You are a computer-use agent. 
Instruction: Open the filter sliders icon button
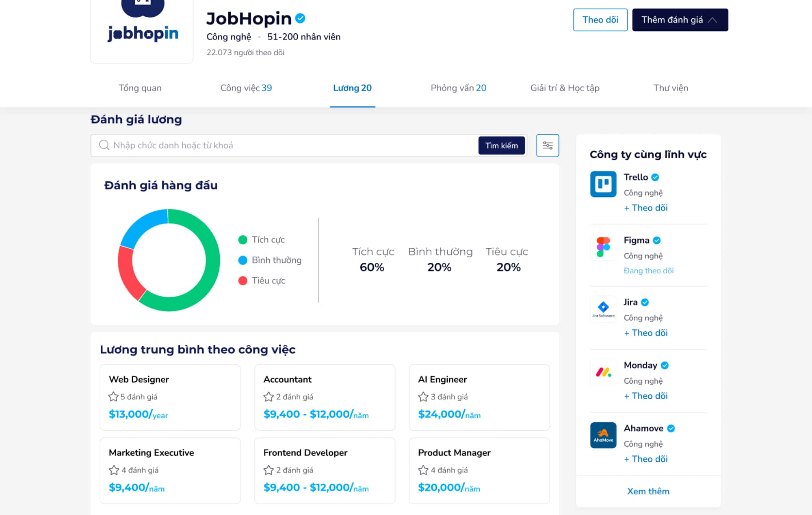[547, 145]
